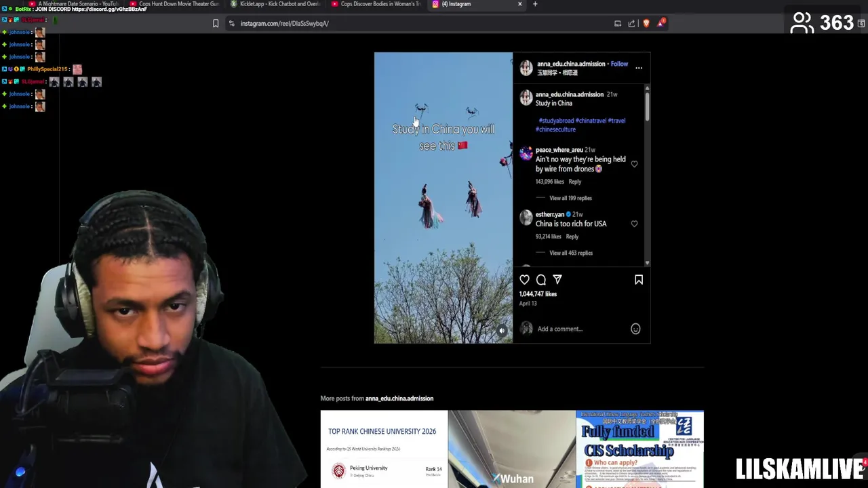Open #travel hashtag
The width and height of the screenshot is (868, 488).
click(616, 121)
